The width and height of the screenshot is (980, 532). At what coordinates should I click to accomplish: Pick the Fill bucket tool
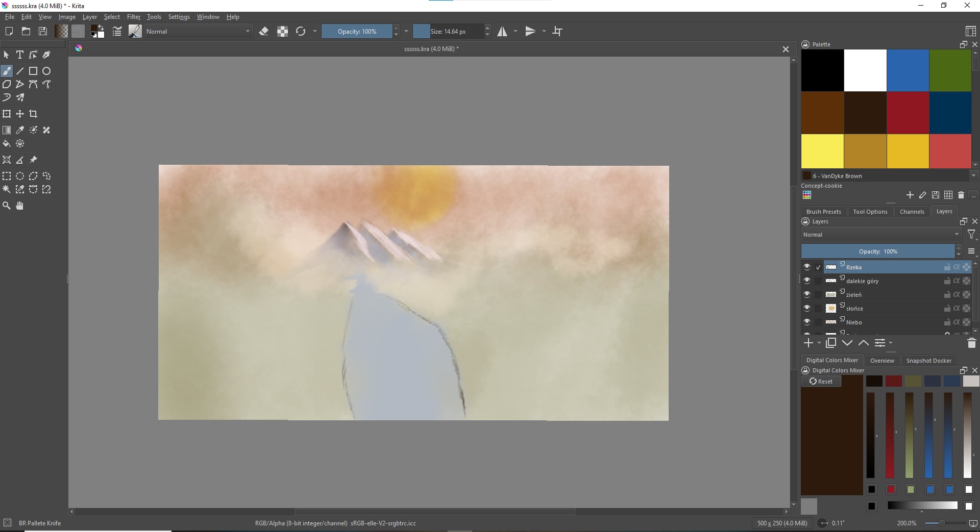coord(7,144)
